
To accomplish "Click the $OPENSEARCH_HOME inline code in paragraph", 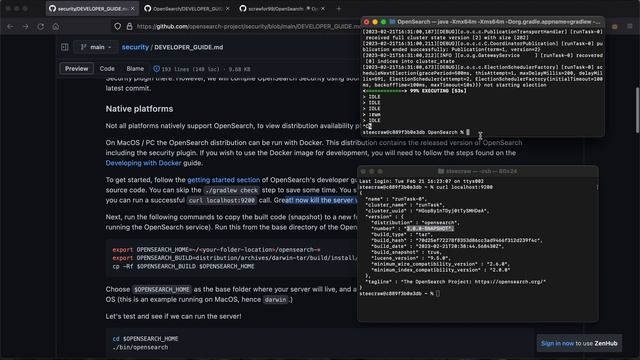I will (x=162, y=289).
